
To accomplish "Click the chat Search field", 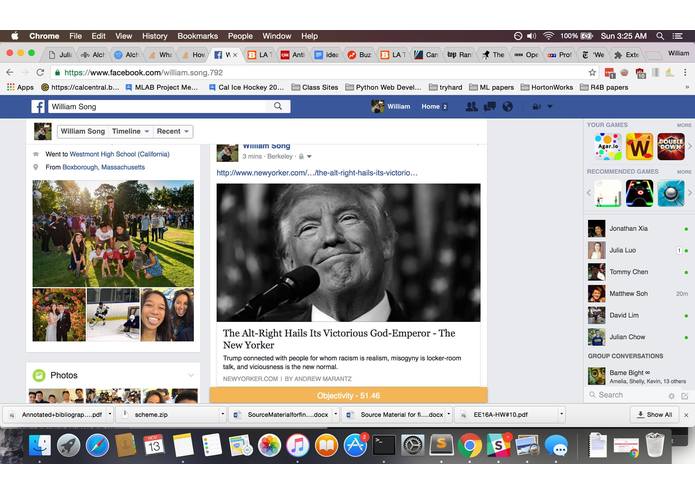I will [x=629, y=395].
